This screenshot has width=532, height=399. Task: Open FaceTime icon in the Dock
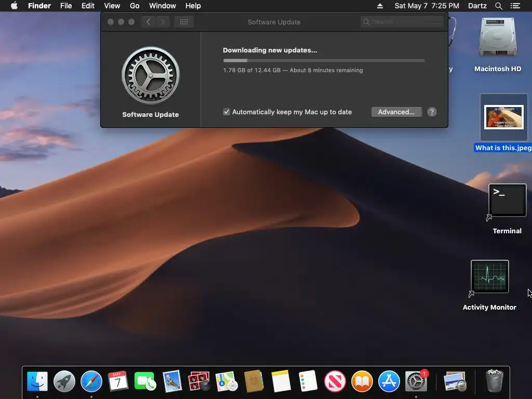point(145,381)
